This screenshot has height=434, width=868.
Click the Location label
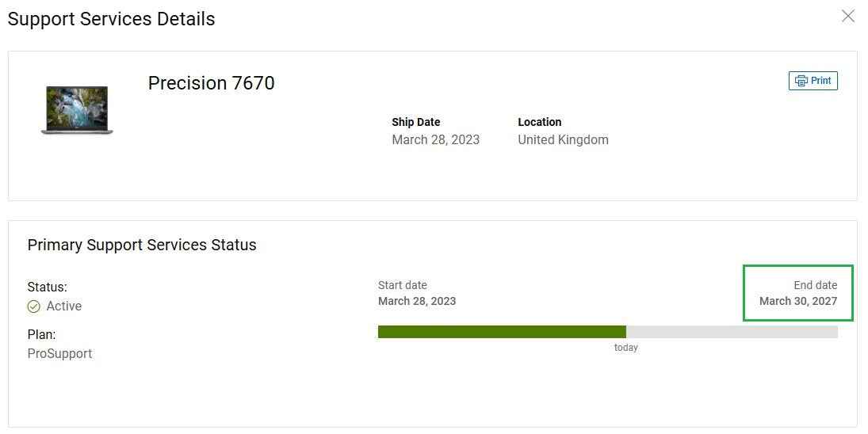[x=539, y=122]
